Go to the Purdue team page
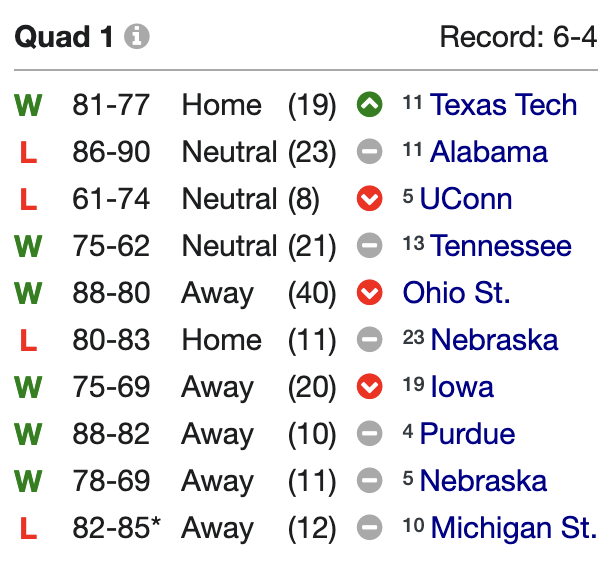This screenshot has width=614, height=562. pos(467,434)
